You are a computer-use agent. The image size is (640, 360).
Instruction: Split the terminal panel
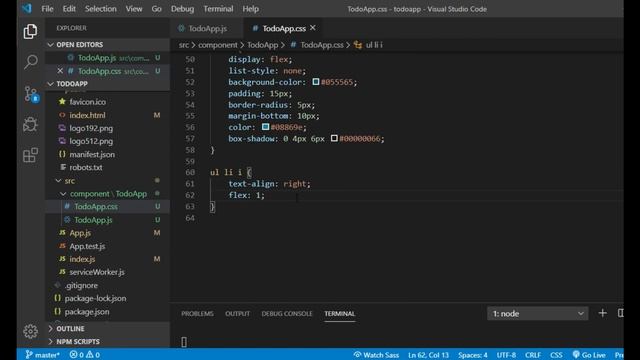[620, 313]
